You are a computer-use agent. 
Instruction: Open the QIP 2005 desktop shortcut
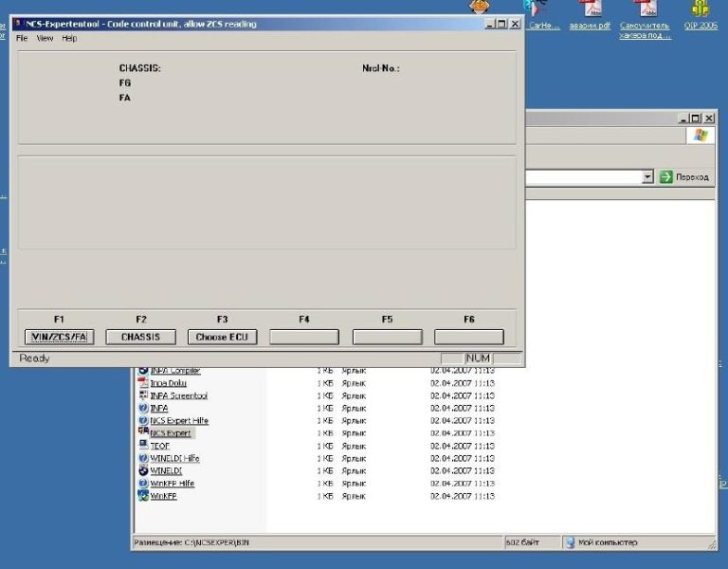coord(701,15)
